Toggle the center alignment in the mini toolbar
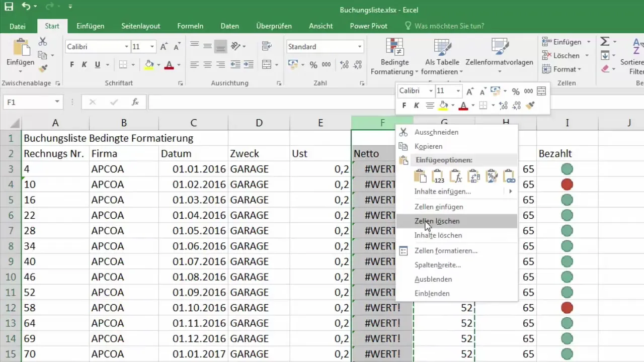This screenshot has width=644, height=362. click(x=430, y=106)
